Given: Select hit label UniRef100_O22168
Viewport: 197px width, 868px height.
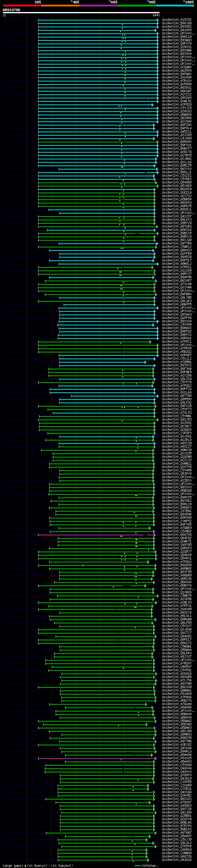Looking at the screenshot, I should tap(177, 271).
